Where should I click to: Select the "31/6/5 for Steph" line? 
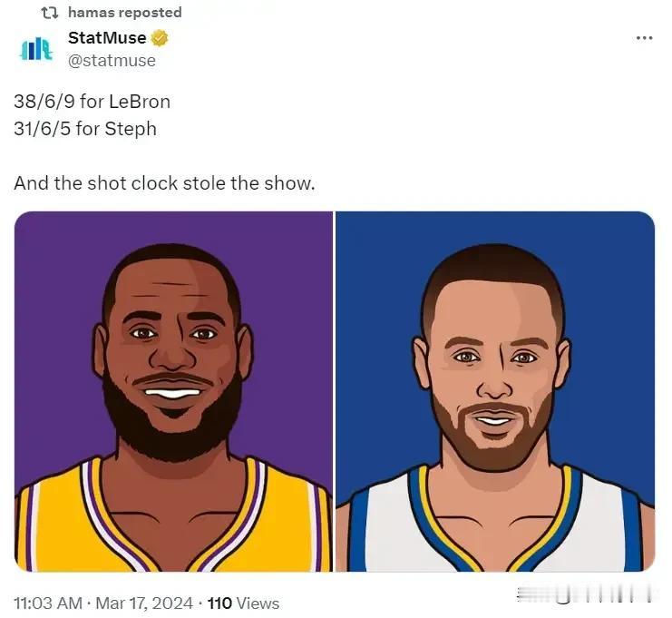coord(85,129)
